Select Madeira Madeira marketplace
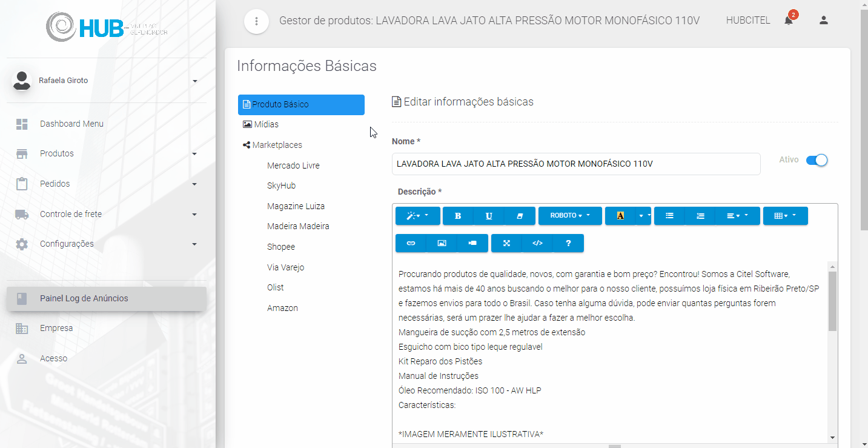 click(x=298, y=226)
